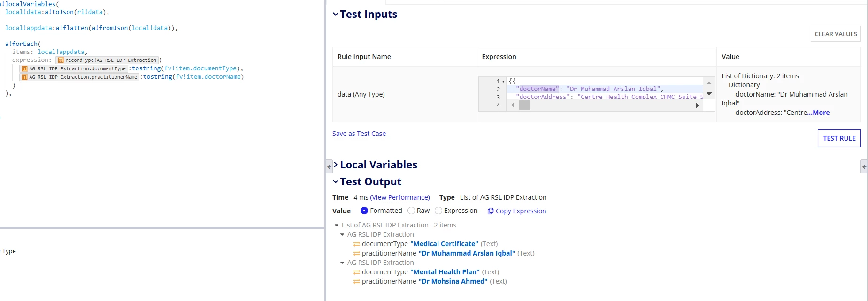Click the right edge collapse arrow handle

click(864, 166)
